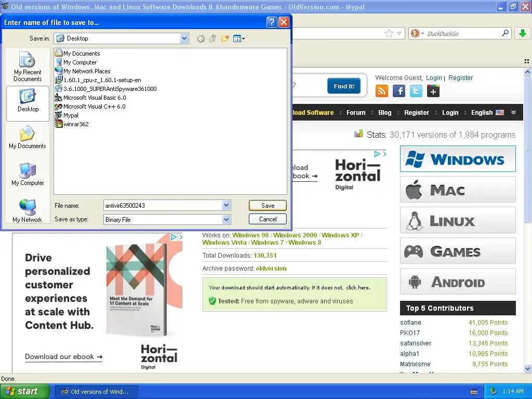
Task: Select Microsoft Visual C++ 6.0 shortcut
Action: (90, 106)
